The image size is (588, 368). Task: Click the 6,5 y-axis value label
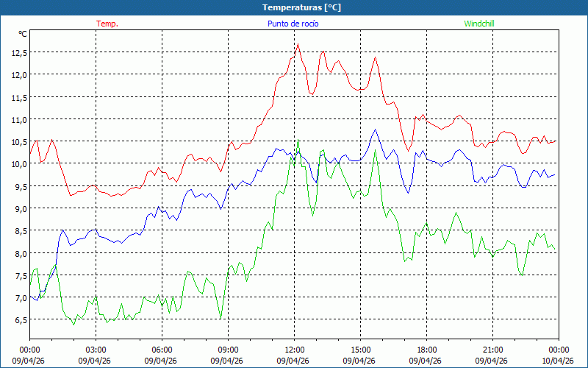coord(18,320)
